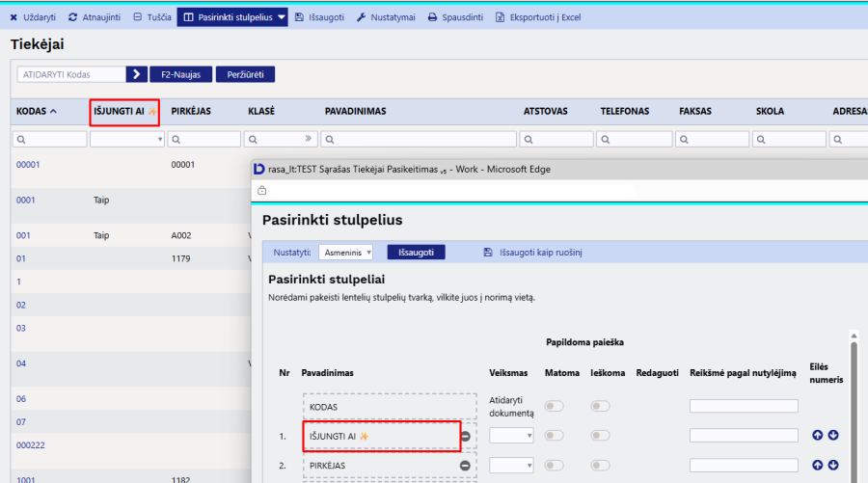Sort the list by KODAS column header
Image resolution: width=868 pixels, height=483 pixels.
coord(37,112)
